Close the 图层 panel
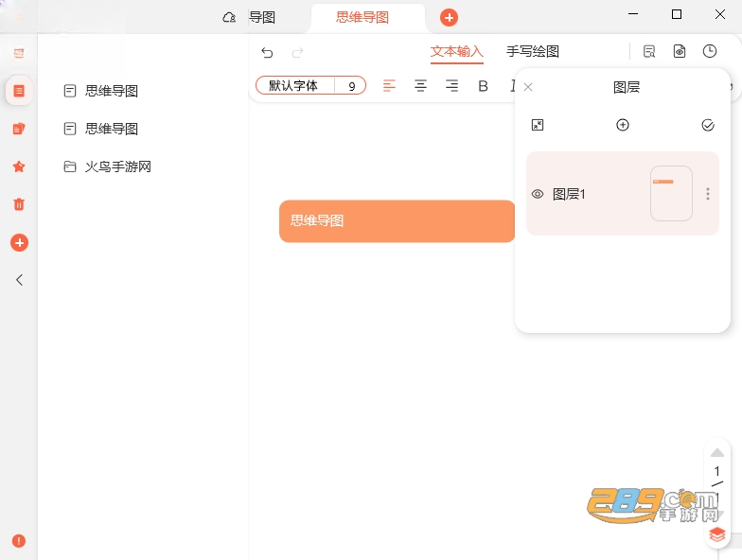Screen dimensions: 742x560 click(x=528, y=87)
